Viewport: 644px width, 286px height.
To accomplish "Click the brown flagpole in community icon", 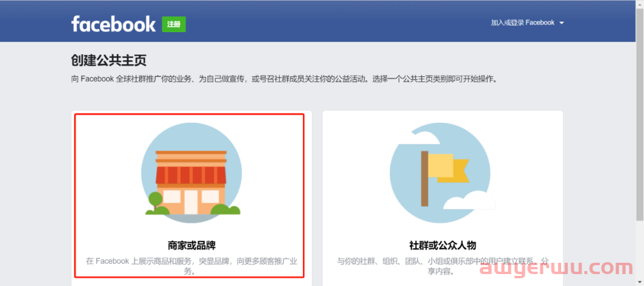I will [x=425, y=178].
